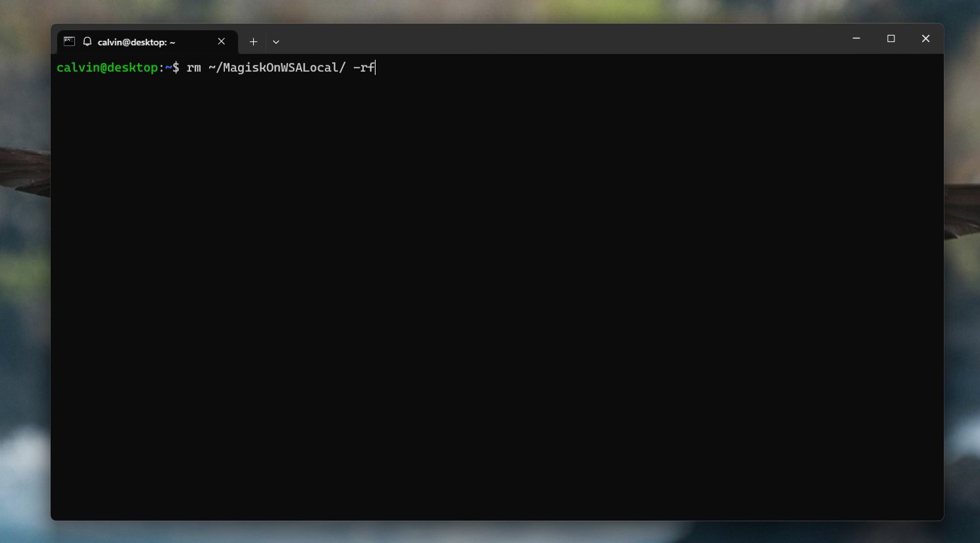The height and width of the screenshot is (543, 980).
Task: Click the ~/MagiskOnWSALocal/ path text
Action: tap(277, 68)
